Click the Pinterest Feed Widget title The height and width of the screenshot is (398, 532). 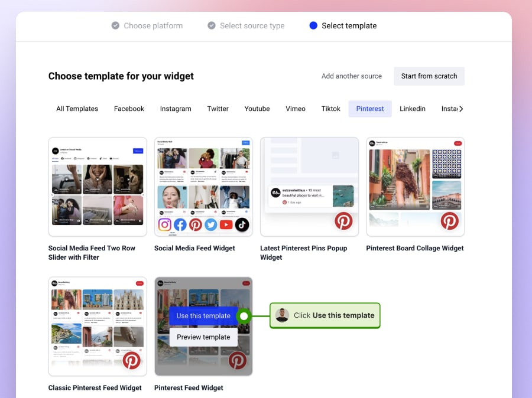click(189, 388)
